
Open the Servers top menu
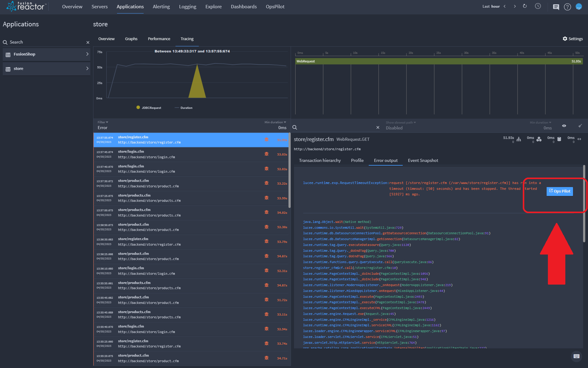(x=100, y=7)
